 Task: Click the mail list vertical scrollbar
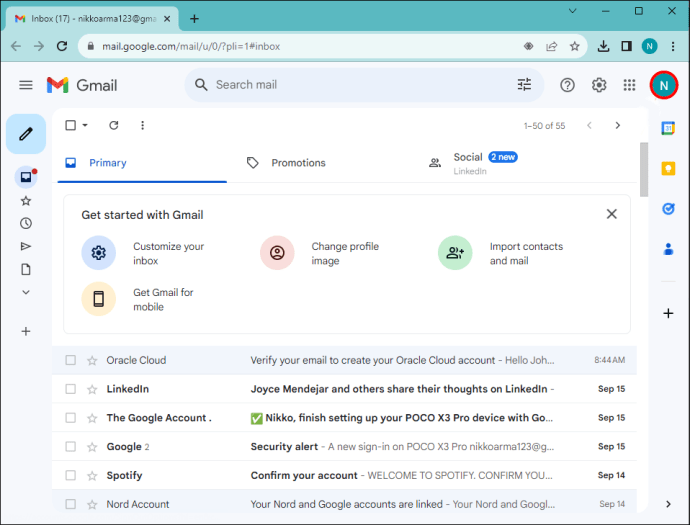tap(644, 170)
